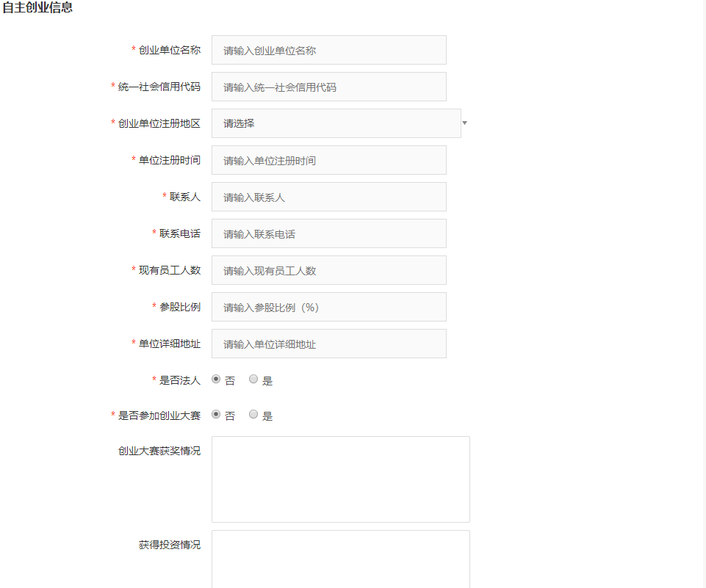706x588 pixels.
Task: Choose 否 for 是否参加创业大赛
Action: pyautogui.click(x=216, y=415)
